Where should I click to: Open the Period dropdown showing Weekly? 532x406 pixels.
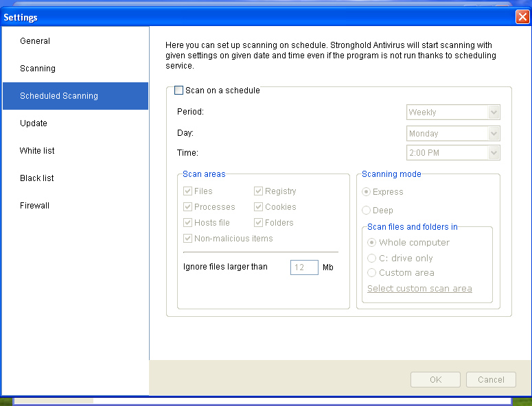point(453,112)
